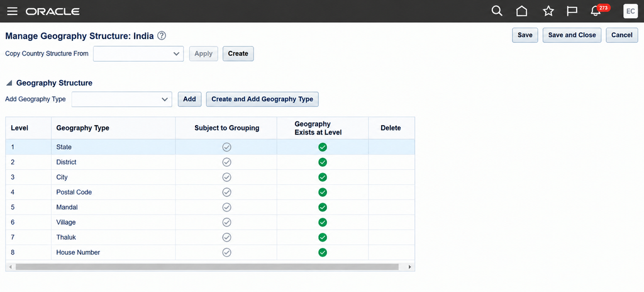Click the Apply button
Image resolution: width=644 pixels, height=292 pixels.
(x=203, y=53)
